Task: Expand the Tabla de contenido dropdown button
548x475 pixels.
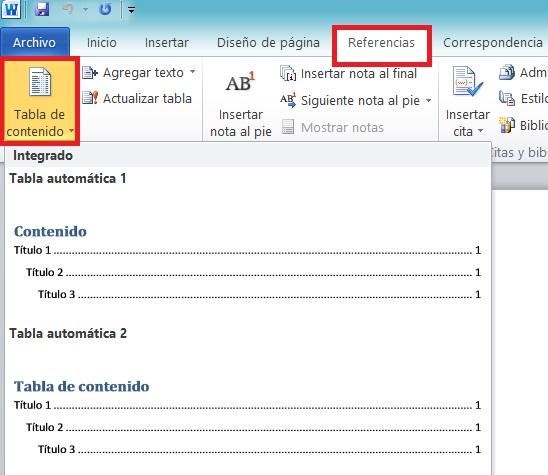Action: pyautogui.click(x=39, y=101)
